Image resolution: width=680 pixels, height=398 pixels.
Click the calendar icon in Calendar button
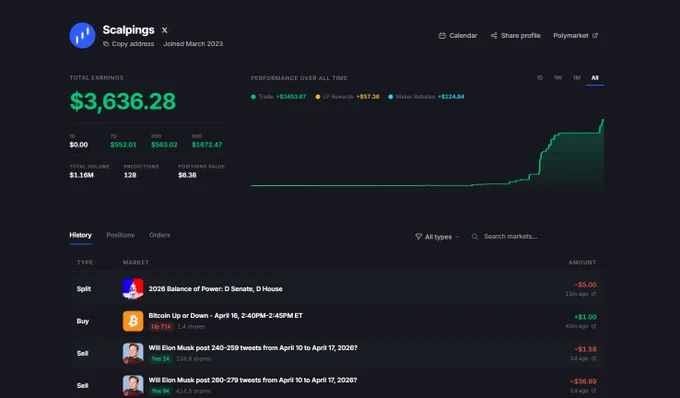point(442,36)
